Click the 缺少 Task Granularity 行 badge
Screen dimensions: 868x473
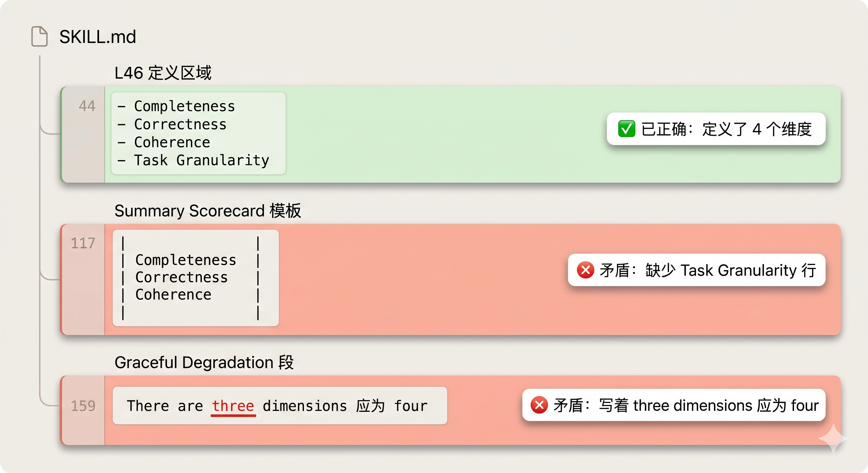pyautogui.click(x=697, y=270)
